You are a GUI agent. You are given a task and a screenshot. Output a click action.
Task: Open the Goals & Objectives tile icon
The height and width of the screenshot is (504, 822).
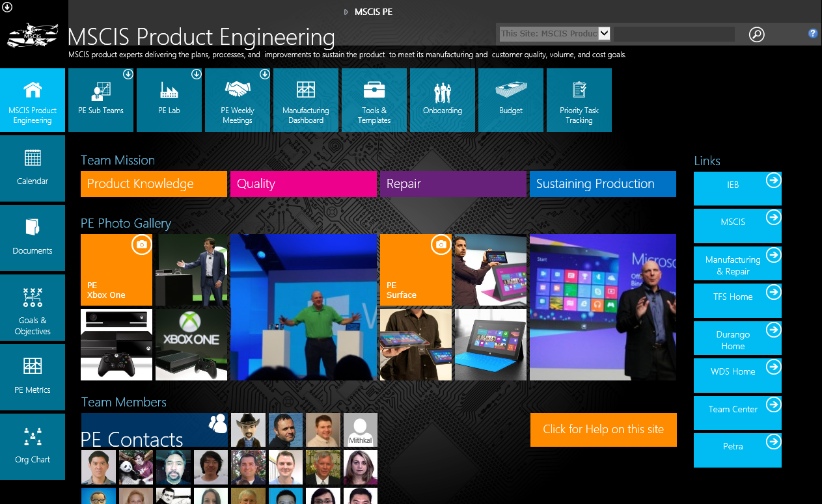coord(33,297)
